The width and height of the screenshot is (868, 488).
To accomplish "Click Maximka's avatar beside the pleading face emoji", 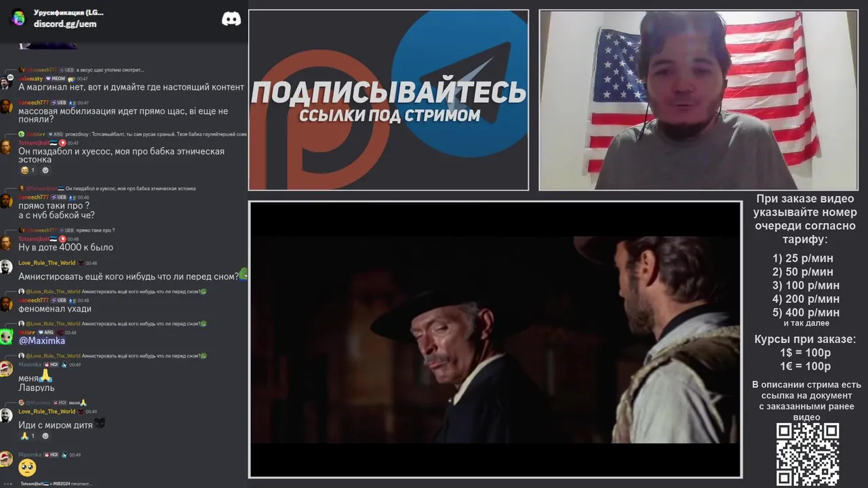I will click(x=6, y=459).
